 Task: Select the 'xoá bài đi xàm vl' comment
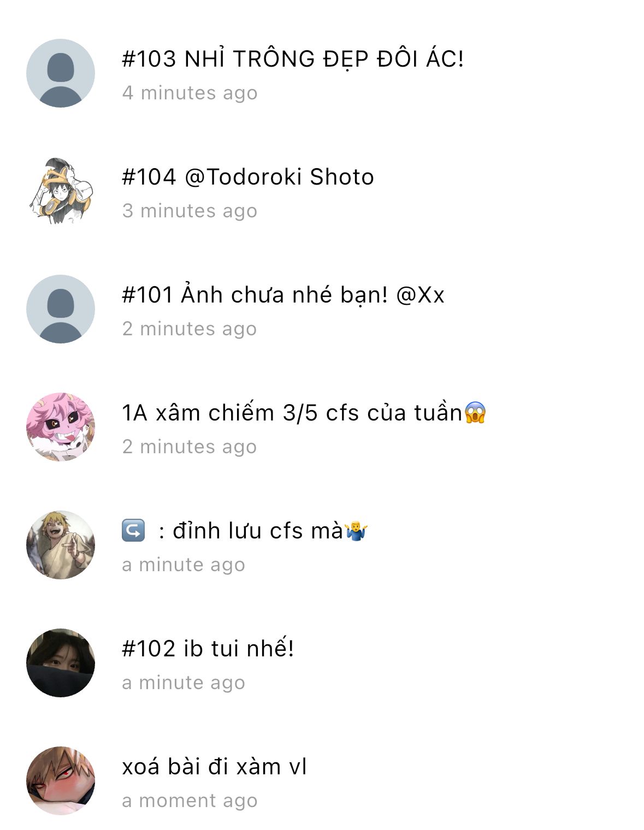[x=214, y=767]
